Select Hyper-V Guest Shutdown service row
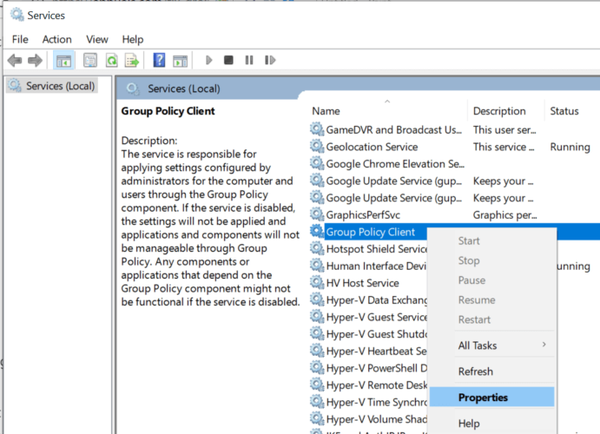The image size is (600, 434). pos(368,334)
